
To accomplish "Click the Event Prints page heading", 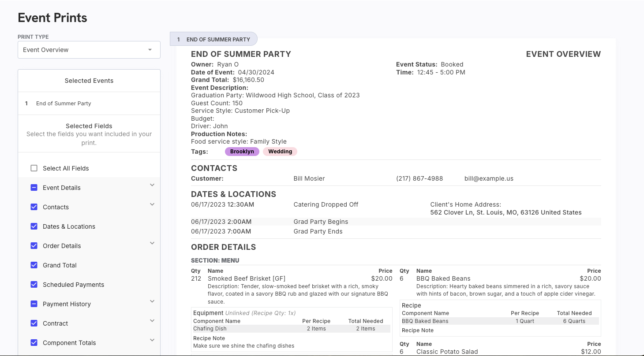I will [52, 18].
